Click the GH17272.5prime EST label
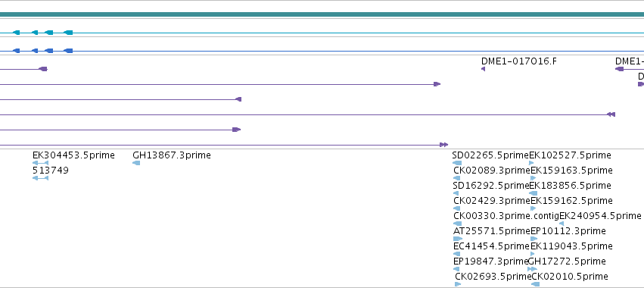 (567, 261)
